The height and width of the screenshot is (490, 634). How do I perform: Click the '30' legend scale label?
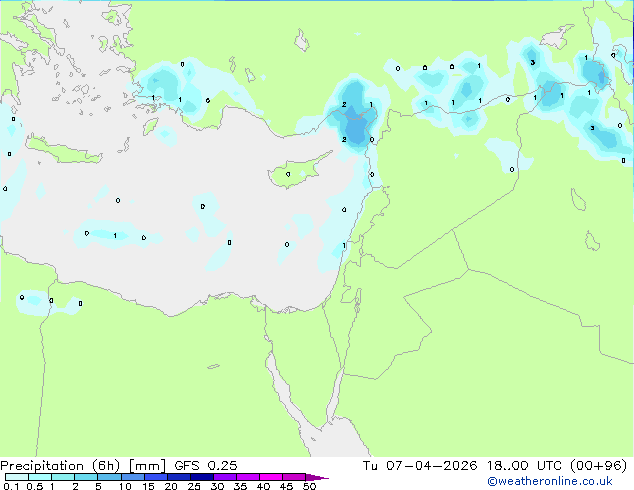click(x=217, y=486)
